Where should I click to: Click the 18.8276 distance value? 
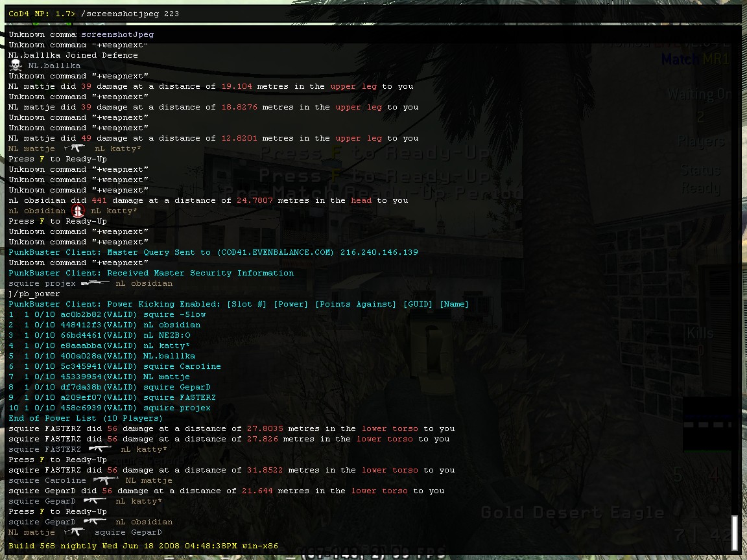tap(239, 107)
